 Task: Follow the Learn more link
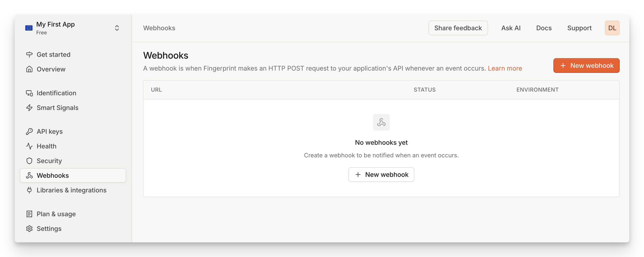coord(505,68)
